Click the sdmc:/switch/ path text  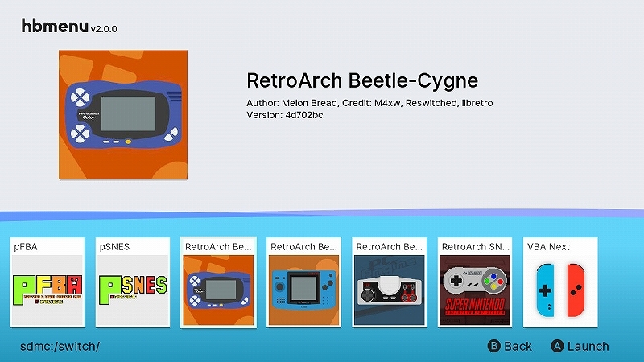point(60,347)
